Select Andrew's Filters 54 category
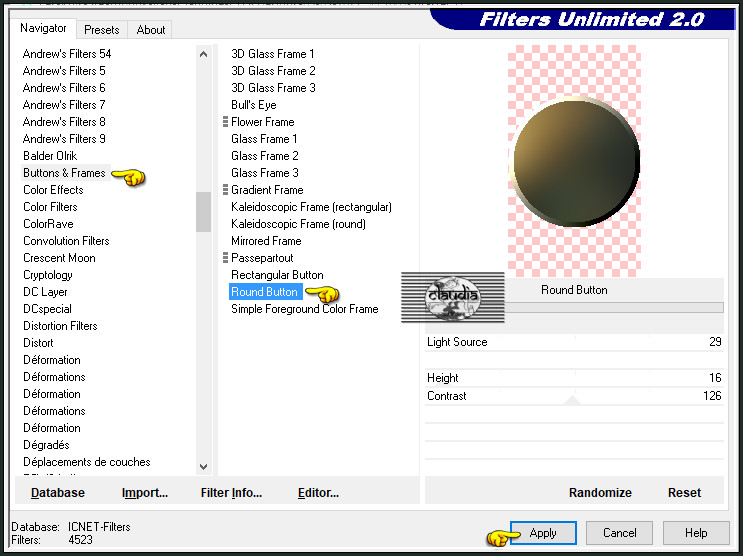This screenshot has width=743, height=556. (67, 54)
